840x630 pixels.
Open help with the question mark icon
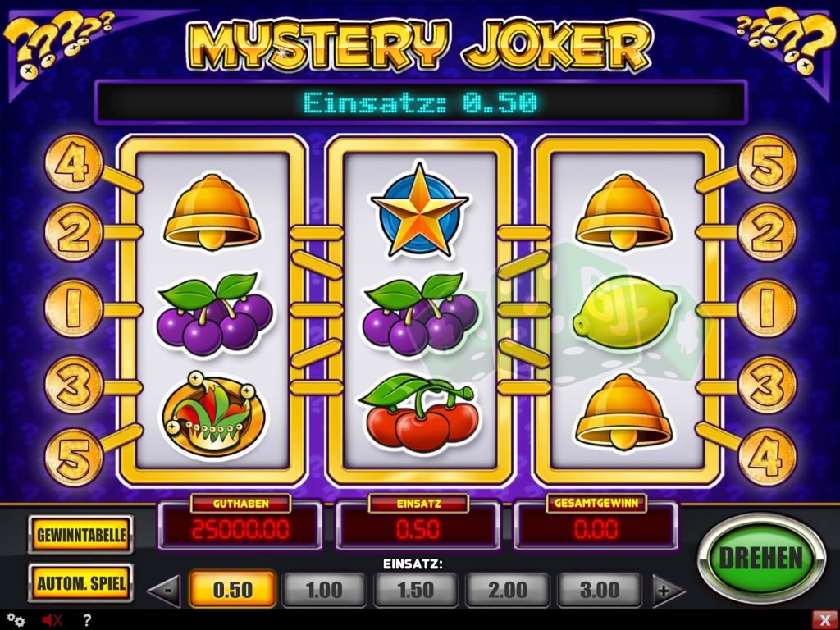point(87,620)
